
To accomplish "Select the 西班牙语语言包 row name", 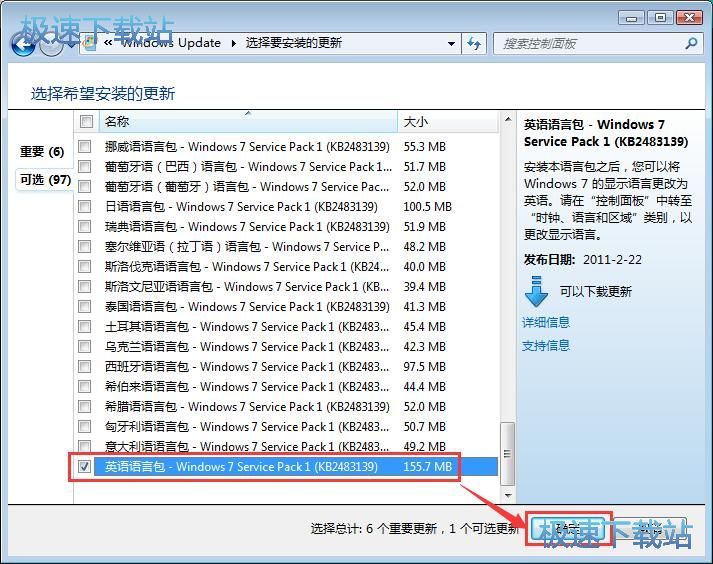I will point(247,367).
